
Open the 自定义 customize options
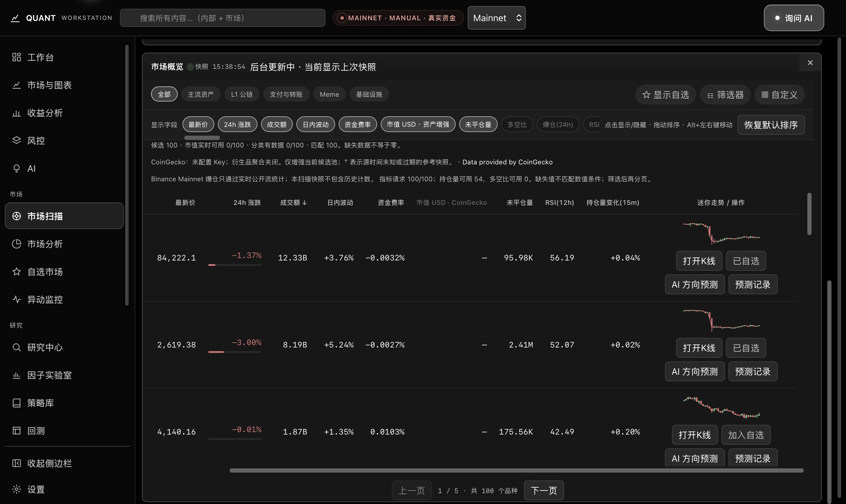pos(779,95)
